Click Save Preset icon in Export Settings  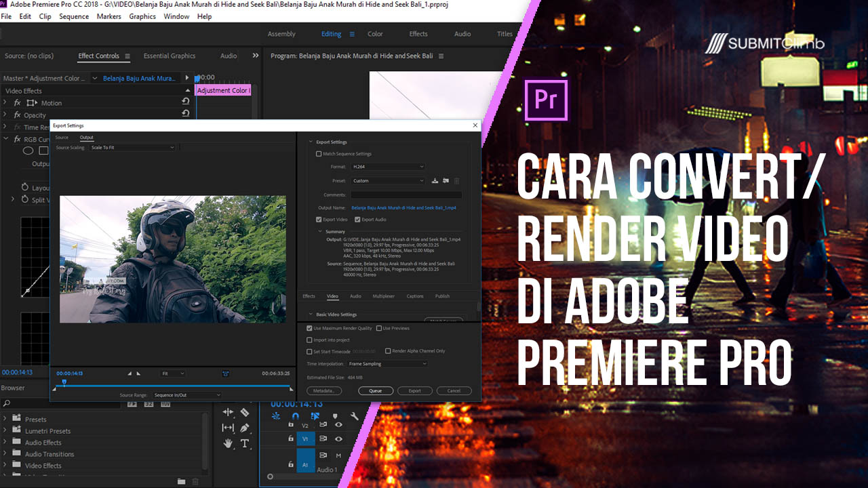(x=435, y=181)
